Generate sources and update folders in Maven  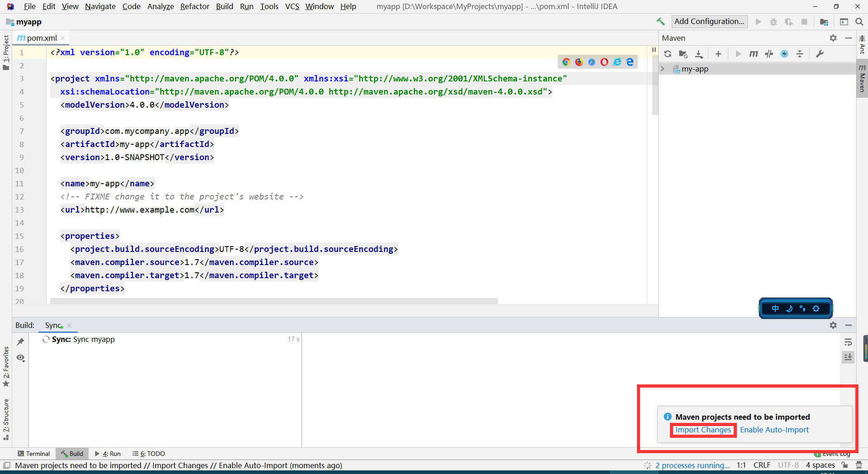coord(683,54)
